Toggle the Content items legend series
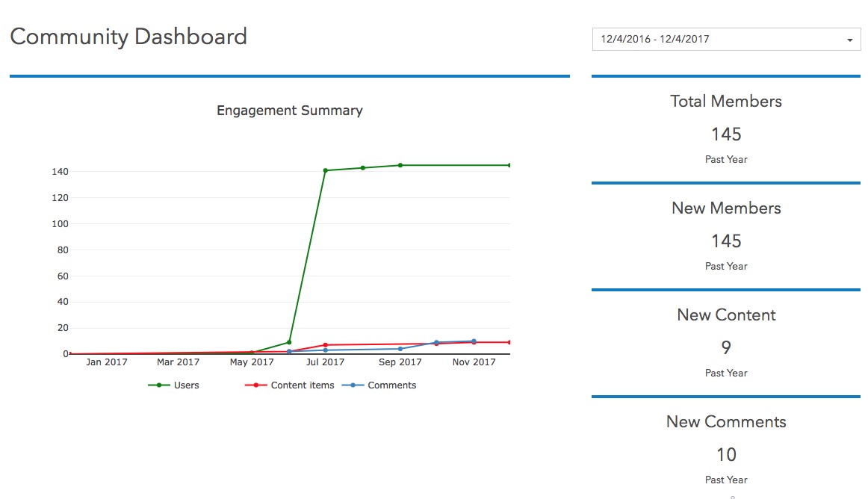Image resolution: width=868 pixels, height=499 pixels. [290, 385]
